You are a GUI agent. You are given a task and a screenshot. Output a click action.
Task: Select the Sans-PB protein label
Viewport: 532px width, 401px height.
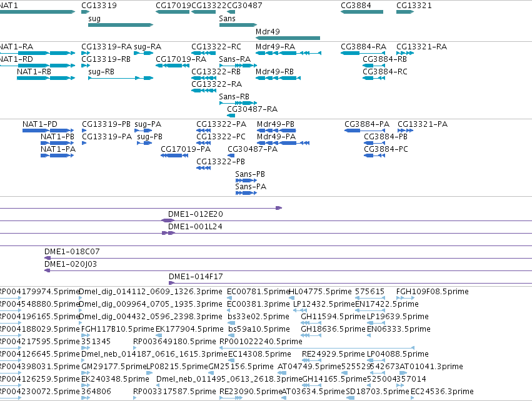250,174
